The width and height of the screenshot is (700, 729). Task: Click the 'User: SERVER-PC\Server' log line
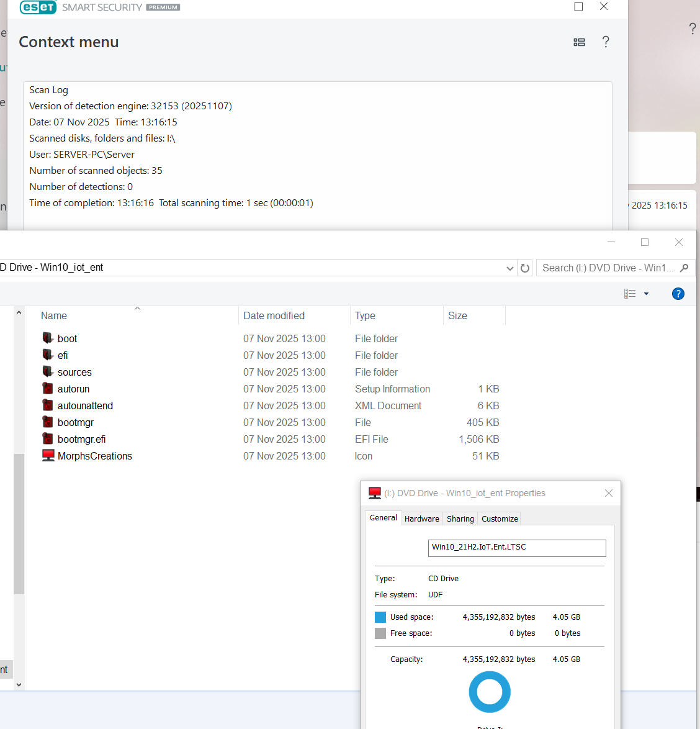[82, 155]
